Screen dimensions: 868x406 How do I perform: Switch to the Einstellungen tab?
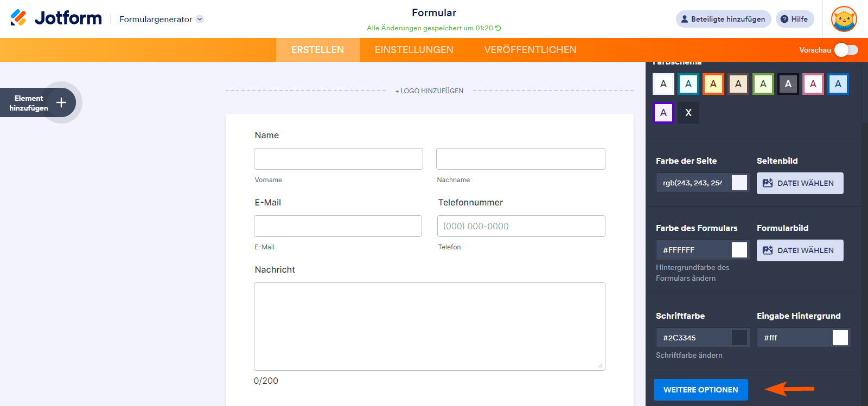[414, 50]
